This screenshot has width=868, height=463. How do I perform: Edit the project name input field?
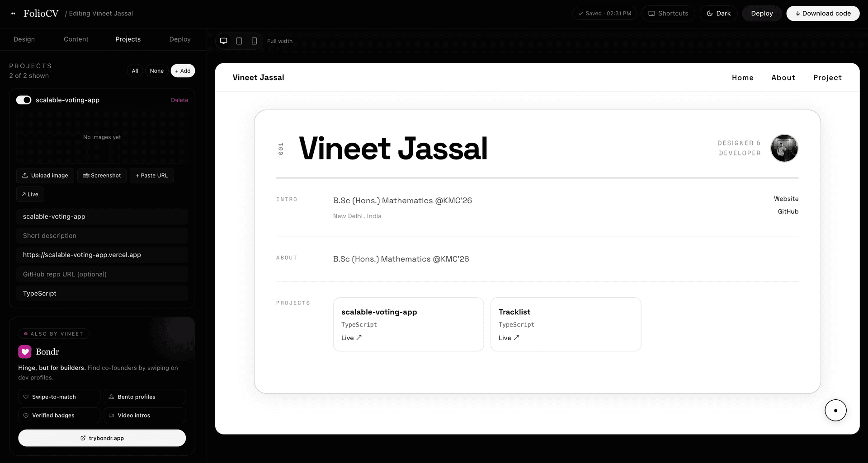pos(102,216)
